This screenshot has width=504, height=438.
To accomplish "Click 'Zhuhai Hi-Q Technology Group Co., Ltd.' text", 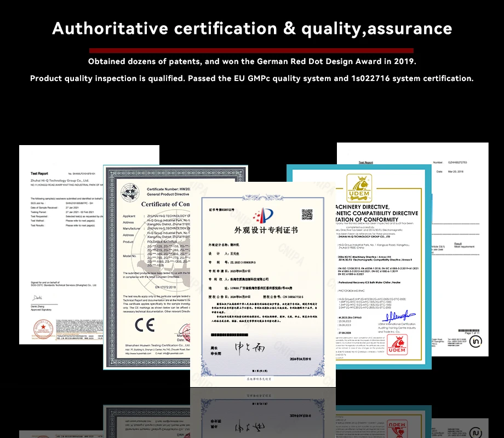I will tap(60, 181).
